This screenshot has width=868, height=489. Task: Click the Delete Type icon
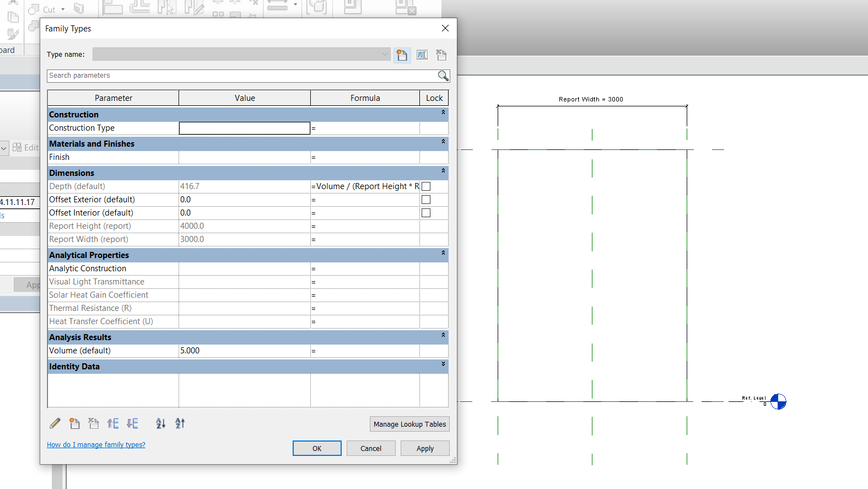[x=441, y=55]
